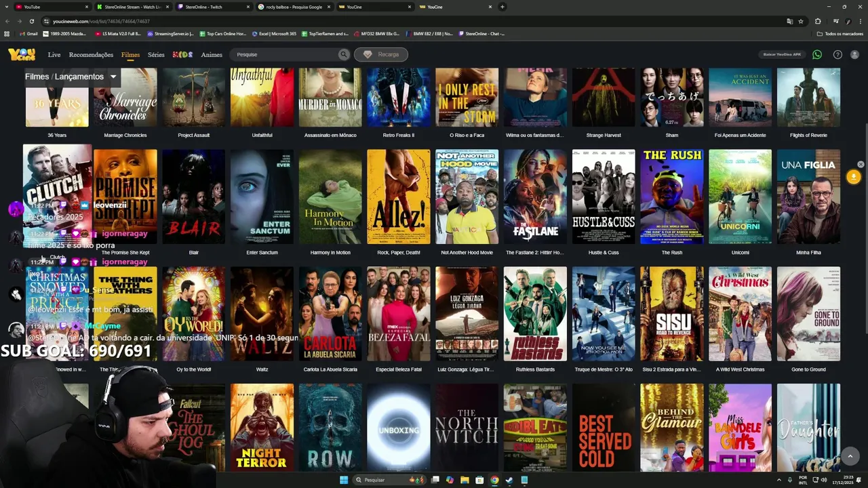
Task: Open a new browser tab
Action: pyautogui.click(x=502, y=7)
